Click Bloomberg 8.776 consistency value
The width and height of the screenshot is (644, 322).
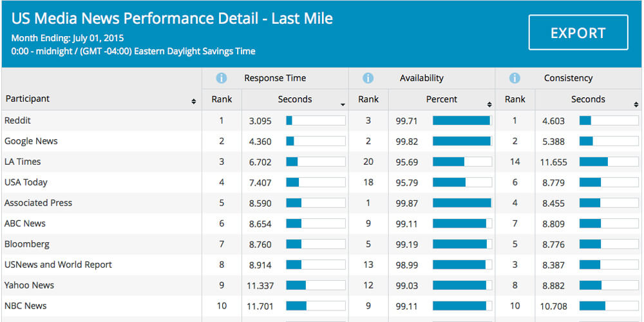[553, 245]
